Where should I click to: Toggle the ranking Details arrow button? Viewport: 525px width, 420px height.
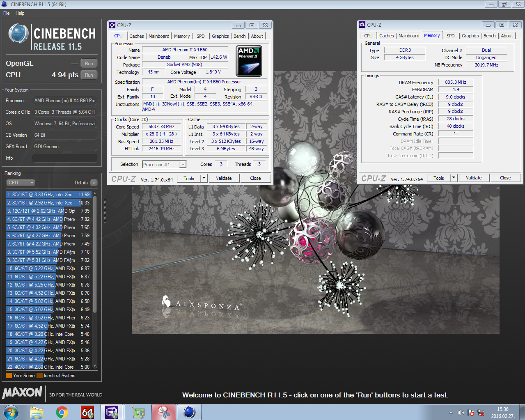[94, 183]
